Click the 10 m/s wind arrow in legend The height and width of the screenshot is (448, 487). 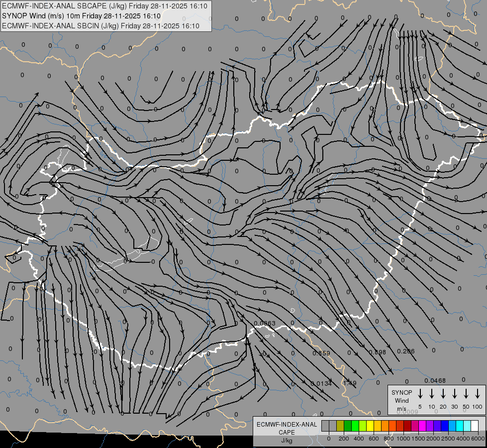coord(432,394)
